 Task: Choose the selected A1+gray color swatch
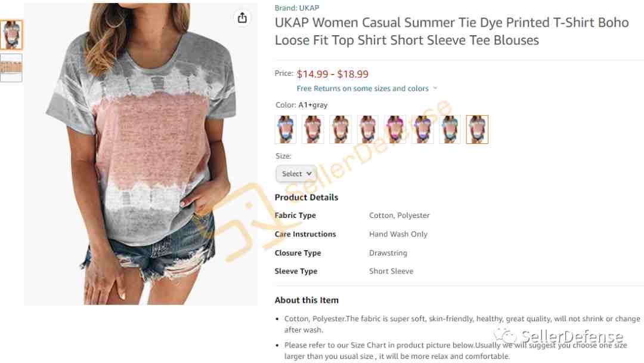click(477, 130)
